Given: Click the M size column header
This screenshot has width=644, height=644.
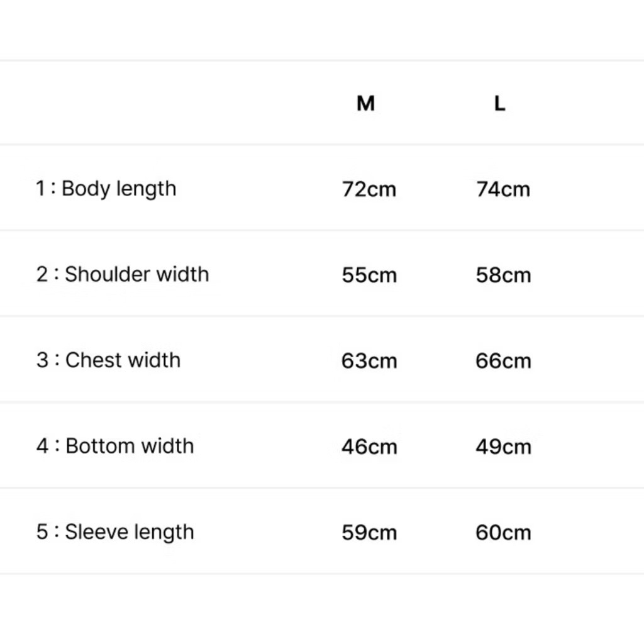Looking at the screenshot, I should pyautogui.click(x=365, y=103).
